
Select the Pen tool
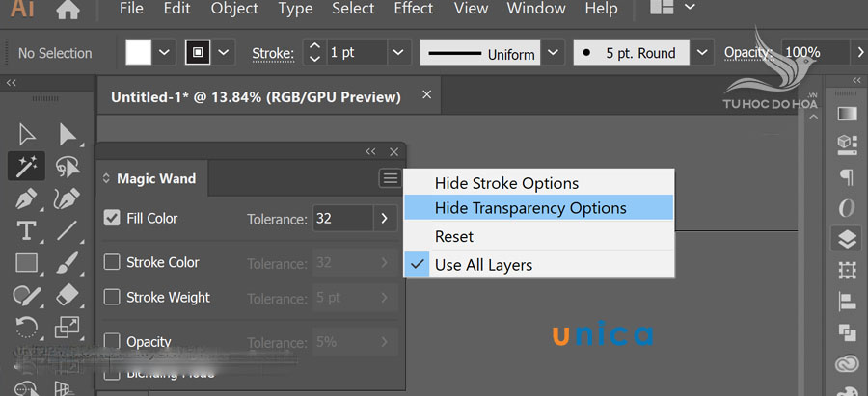click(x=26, y=198)
